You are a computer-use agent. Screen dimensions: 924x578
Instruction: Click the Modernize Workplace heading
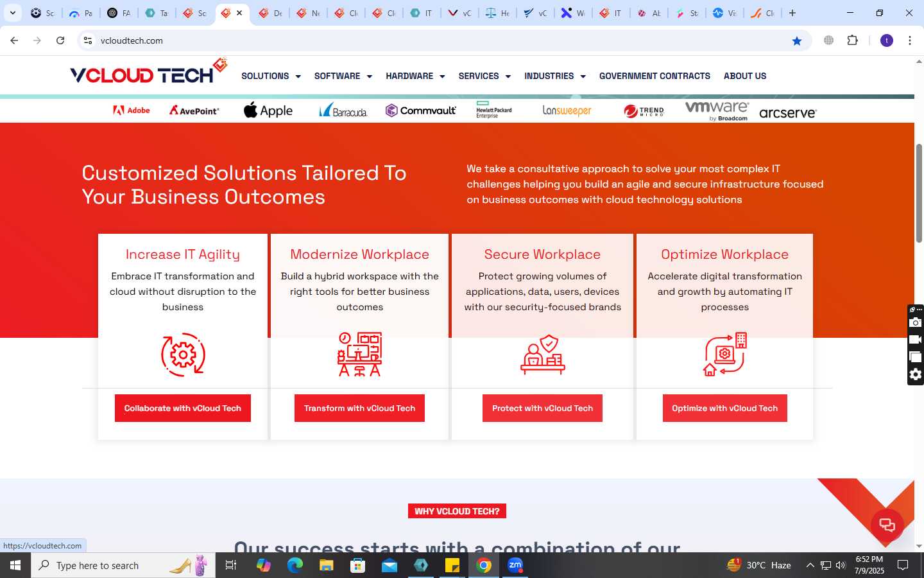[x=359, y=254]
